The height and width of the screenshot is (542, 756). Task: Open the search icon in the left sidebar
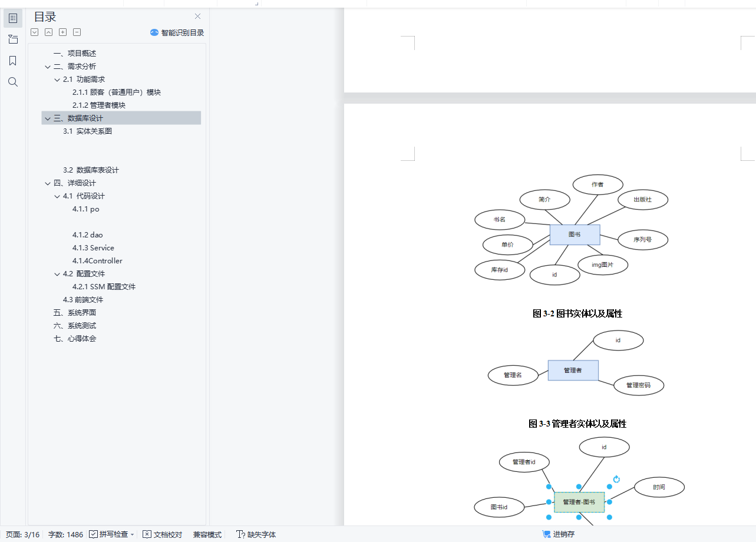(x=13, y=82)
